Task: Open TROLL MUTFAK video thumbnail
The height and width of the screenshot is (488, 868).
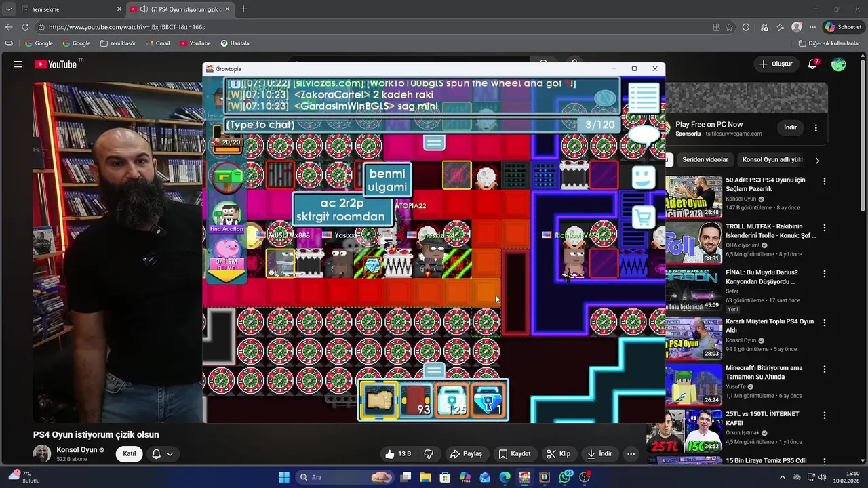Action: 694,243
